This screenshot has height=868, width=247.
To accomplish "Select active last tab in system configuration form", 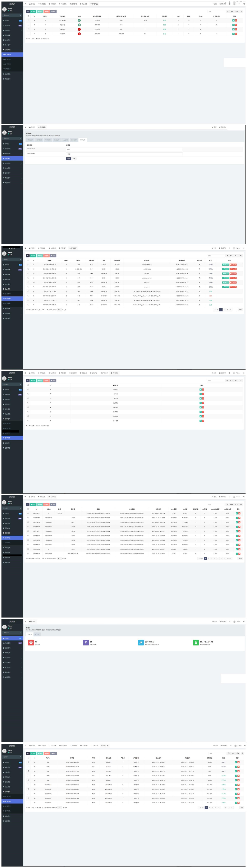I will click(x=83, y=140).
